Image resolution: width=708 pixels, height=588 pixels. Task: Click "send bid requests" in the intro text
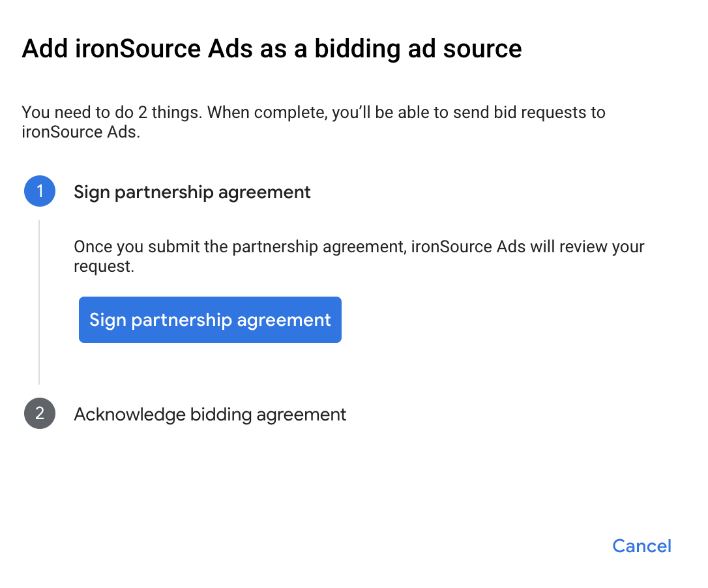(x=513, y=112)
